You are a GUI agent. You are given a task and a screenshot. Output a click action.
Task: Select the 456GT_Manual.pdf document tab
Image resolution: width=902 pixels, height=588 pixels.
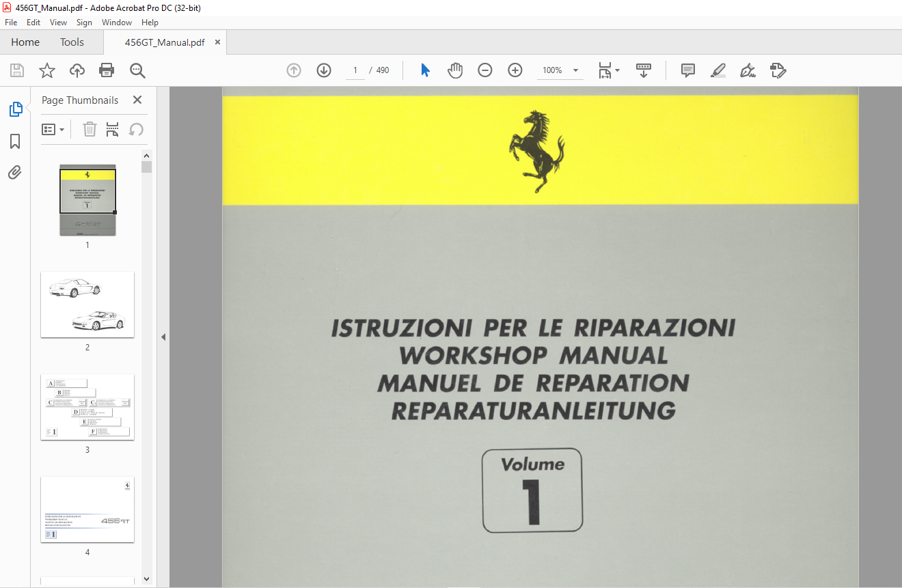165,42
